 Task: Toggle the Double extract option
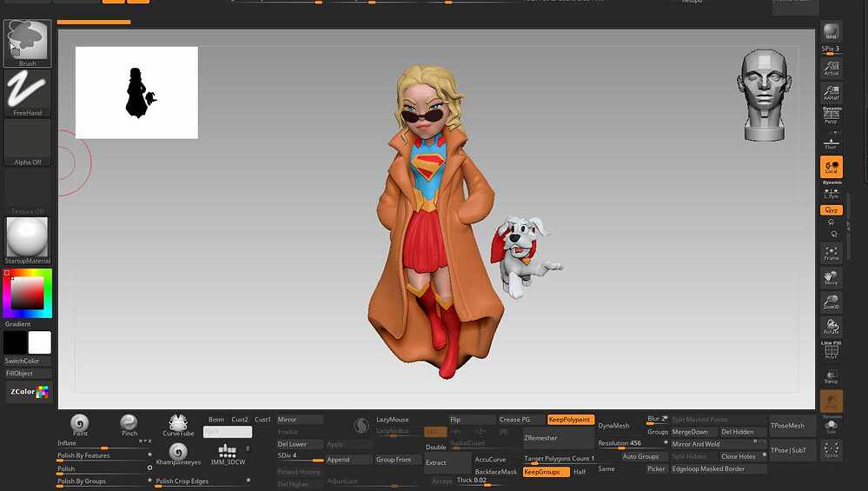[x=435, y=448]
